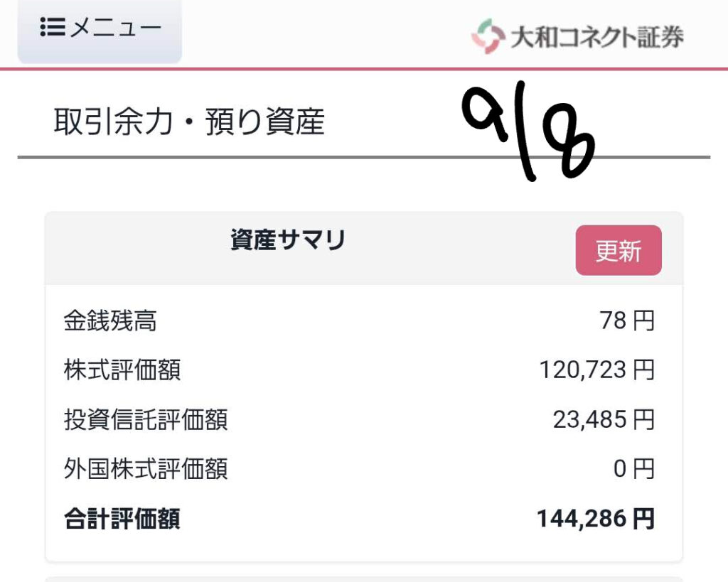Click the handwritten 9/8 date annotation
The width and height of the screenshot is (728, 582).
(x=528, y=131)
